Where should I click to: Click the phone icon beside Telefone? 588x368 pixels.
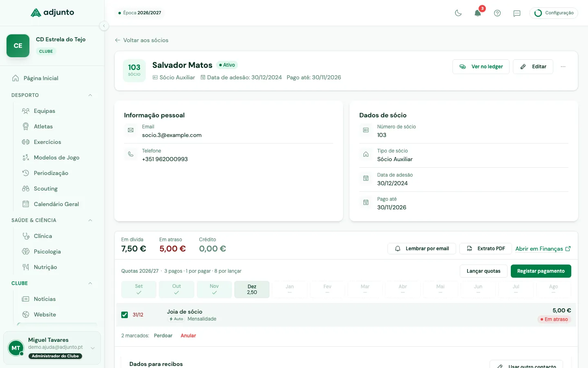point(131,154)
